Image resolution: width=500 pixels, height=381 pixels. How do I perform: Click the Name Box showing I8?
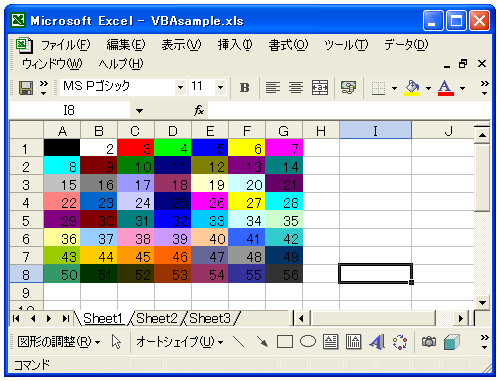click(x=69, y=110)
